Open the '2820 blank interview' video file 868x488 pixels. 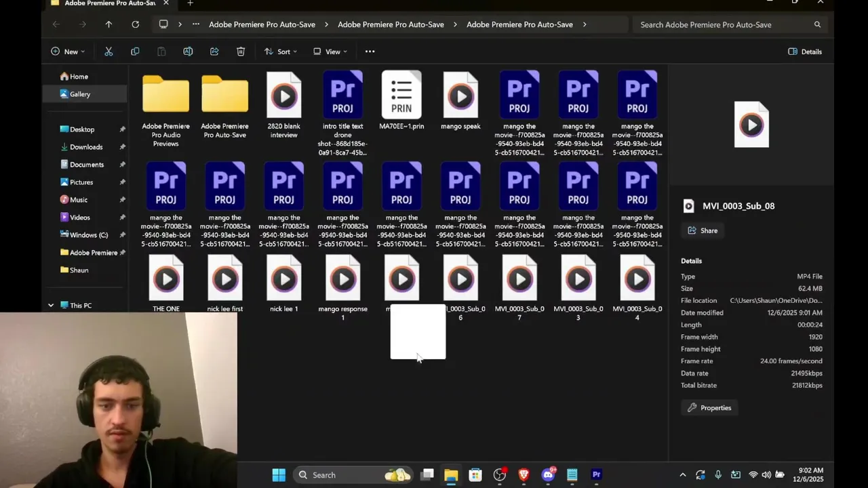[283, 105]
